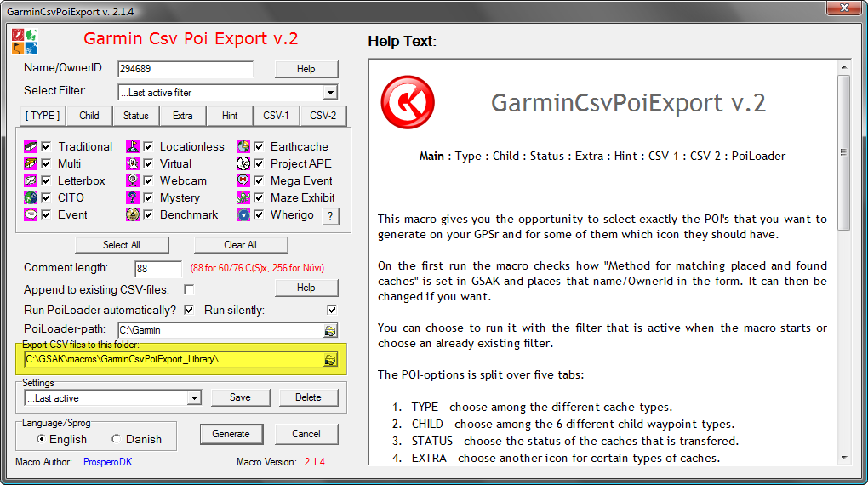Viewport: 868px width, 485px height.
Task: Toggle the Traditional checkbox
Action: (47, 146)
